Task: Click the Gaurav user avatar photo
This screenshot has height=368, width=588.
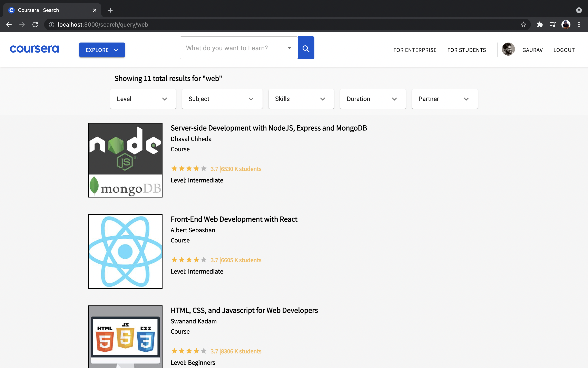Action: [x=508, y=49]
